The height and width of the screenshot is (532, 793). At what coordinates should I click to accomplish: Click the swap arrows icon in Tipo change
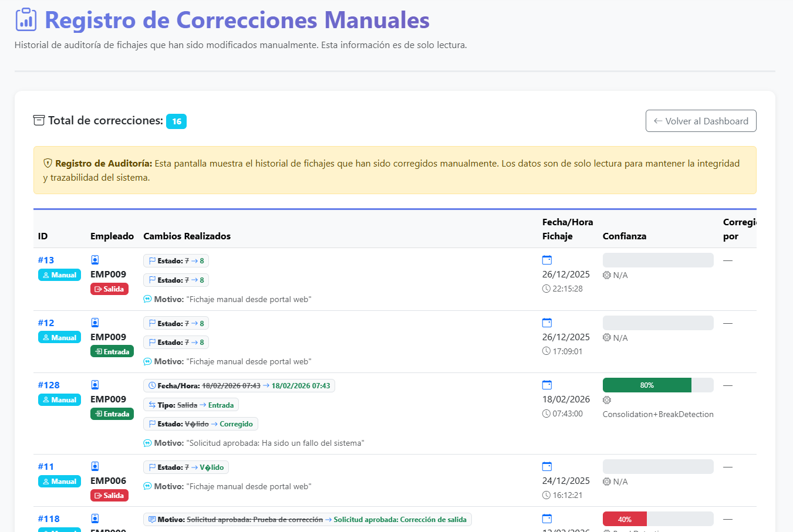(152, 405)
